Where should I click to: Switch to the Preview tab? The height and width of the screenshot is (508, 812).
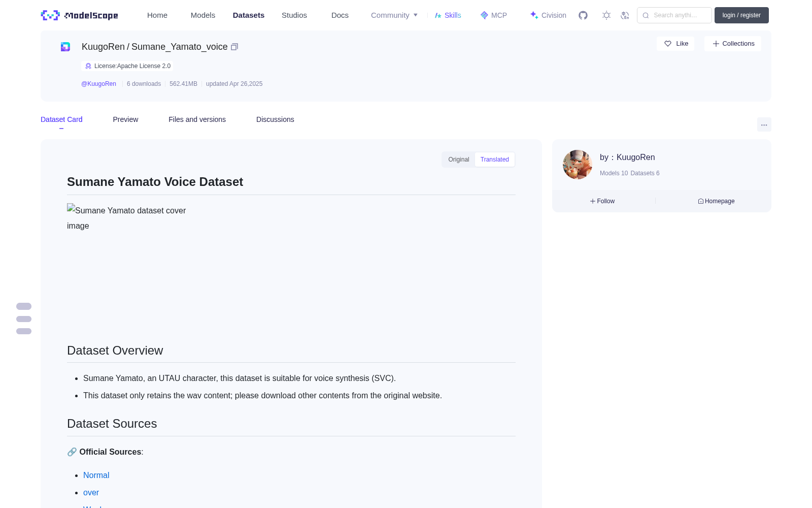click(x=125, y=119)
